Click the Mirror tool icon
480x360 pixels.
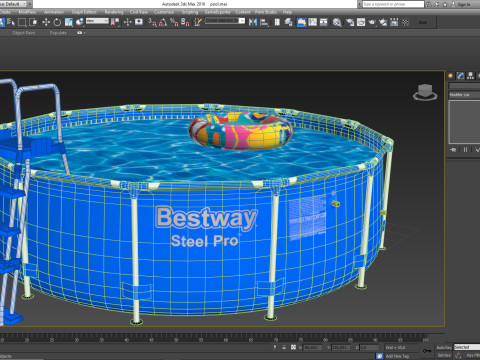[253, 22]
